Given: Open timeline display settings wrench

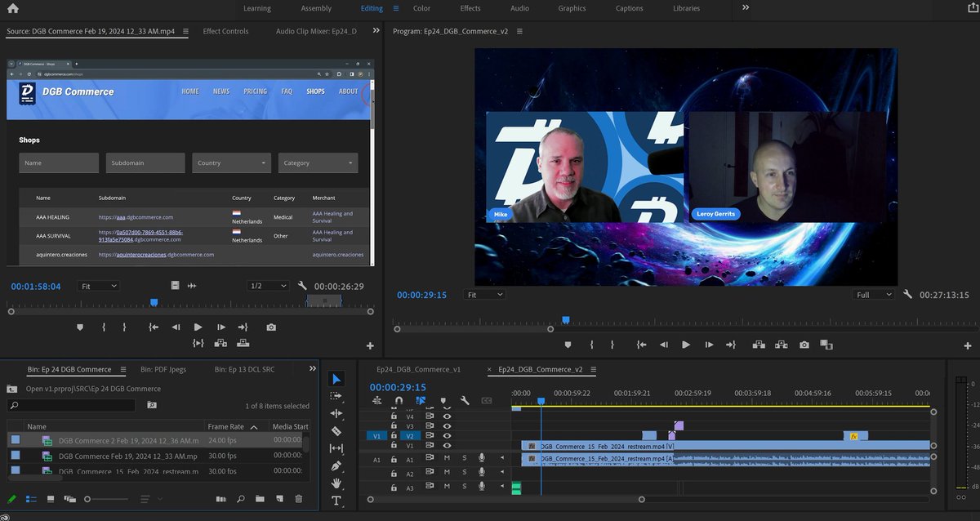Looking at the screenshot, I should pyautogui.click(x=465, y=401).
